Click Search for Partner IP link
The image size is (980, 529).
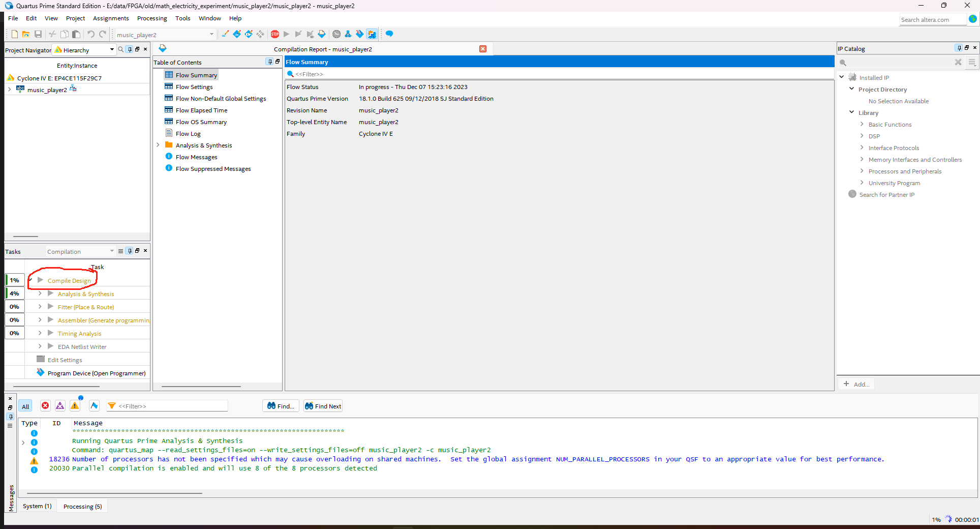pos(886,195)
